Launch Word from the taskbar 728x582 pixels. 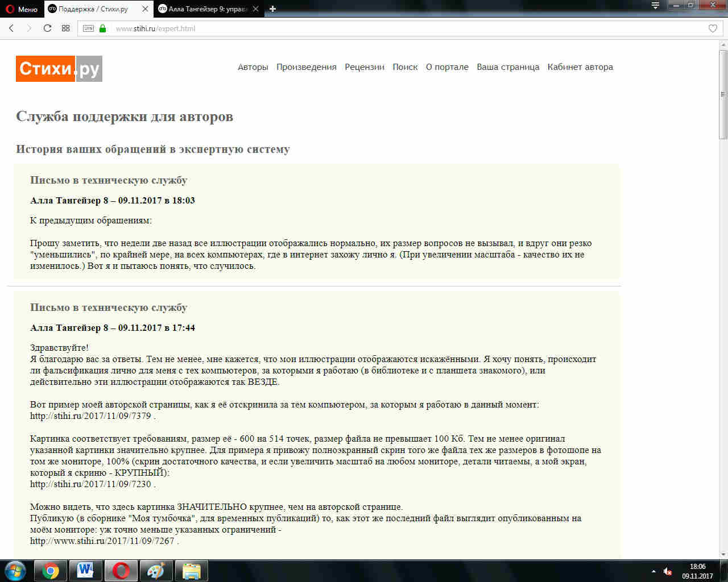[86, 570]
